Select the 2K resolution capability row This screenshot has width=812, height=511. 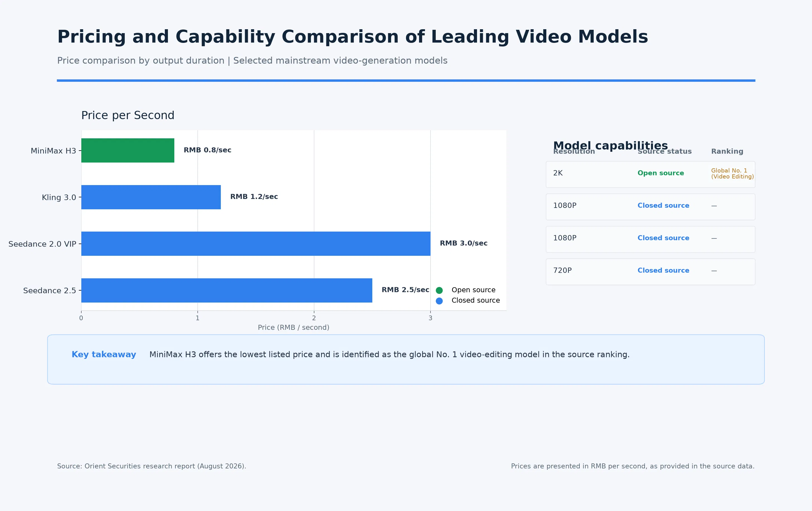coord(650,174)
